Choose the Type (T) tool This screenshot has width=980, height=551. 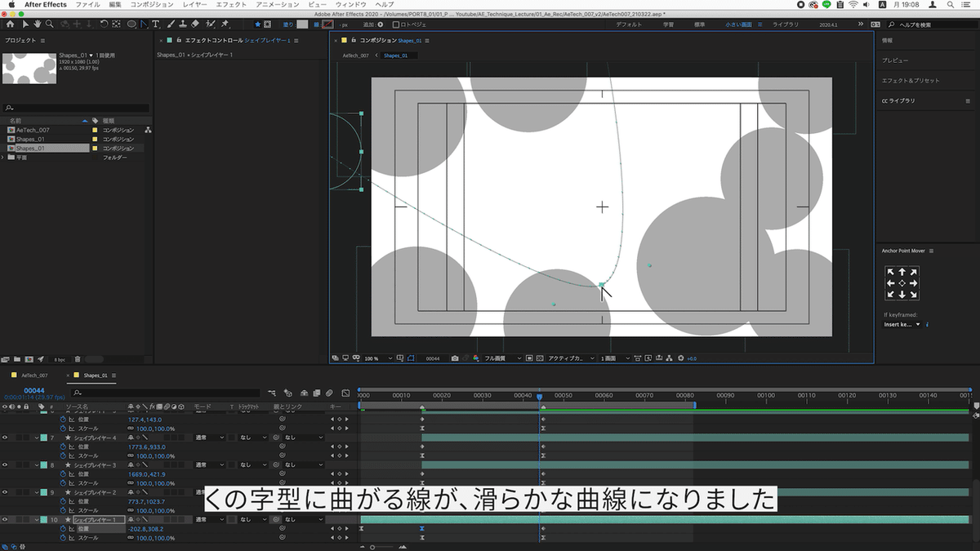tap(155, 24)
